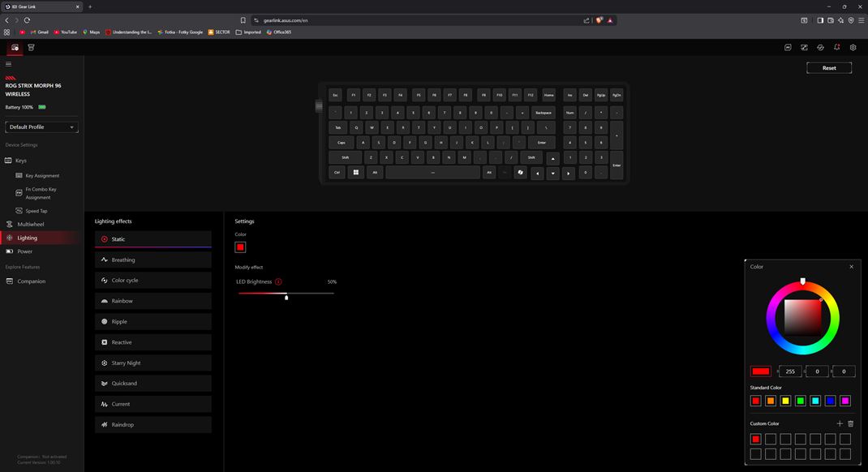Click the sync icon in top bar
The height and width of the screenshot is (472, 868).
click(x=820, y=48)
